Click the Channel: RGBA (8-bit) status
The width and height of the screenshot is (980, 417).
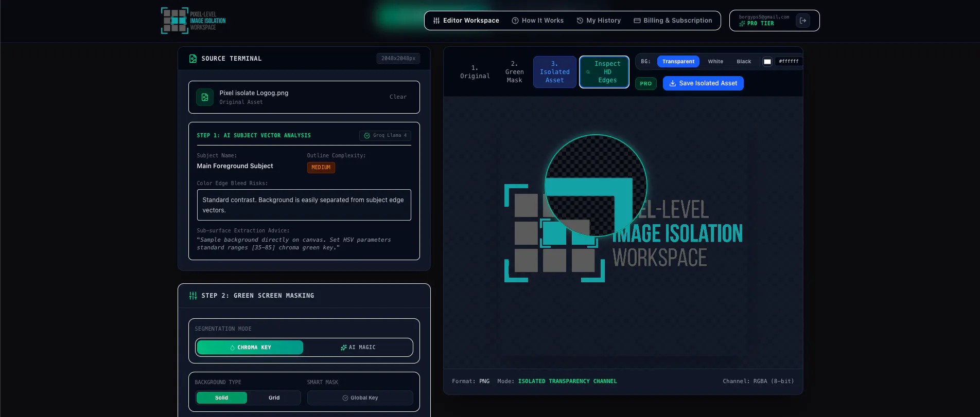[758, 382]
